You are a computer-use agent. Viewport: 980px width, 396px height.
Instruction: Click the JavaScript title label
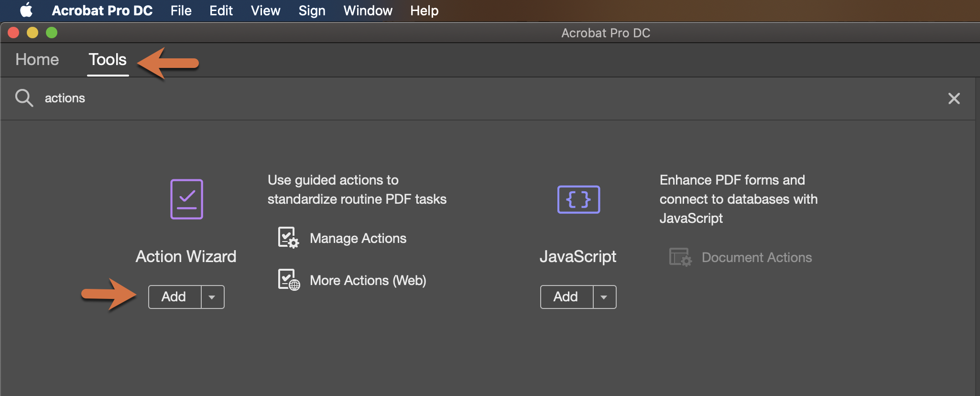point(578,257)
